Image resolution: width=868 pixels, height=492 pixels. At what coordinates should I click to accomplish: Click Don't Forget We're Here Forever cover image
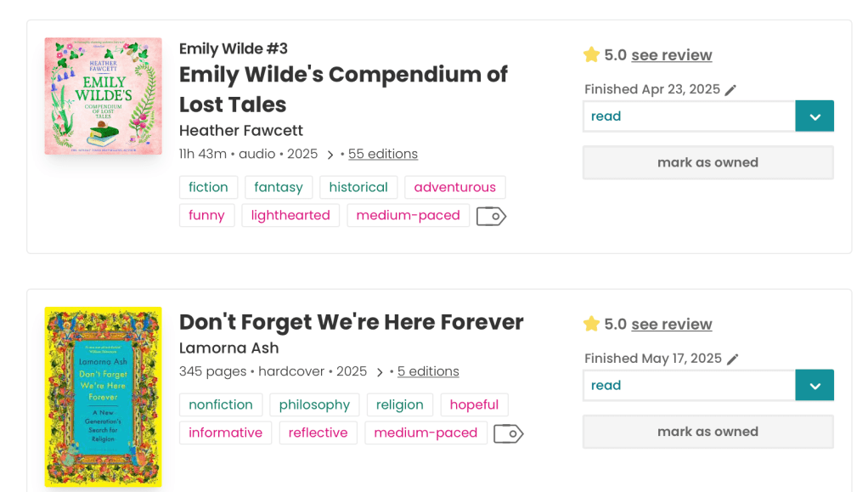[103, 397]
